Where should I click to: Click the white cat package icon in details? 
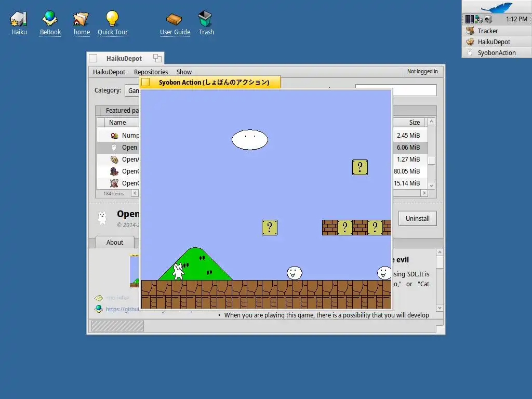[102, 218]
